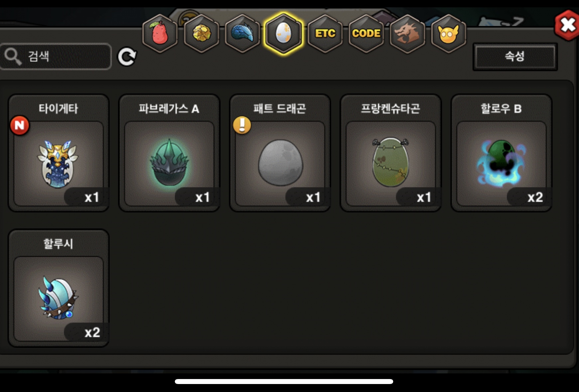Switch to the blue dragon scale tab
The height and width of the screenshot is (392, 579).
(242, 33)
